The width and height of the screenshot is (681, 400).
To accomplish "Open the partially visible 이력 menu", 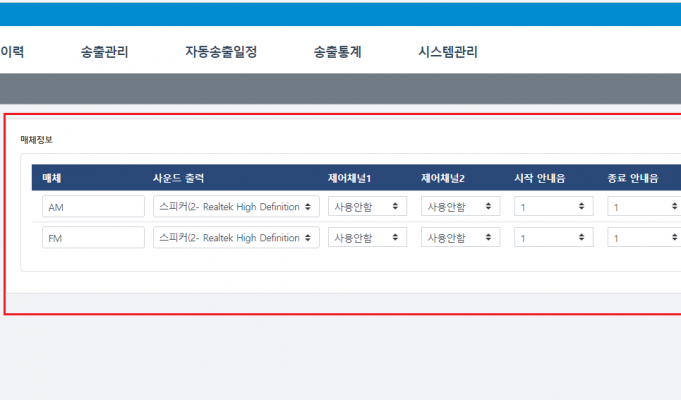I will (x=12, y=52).
